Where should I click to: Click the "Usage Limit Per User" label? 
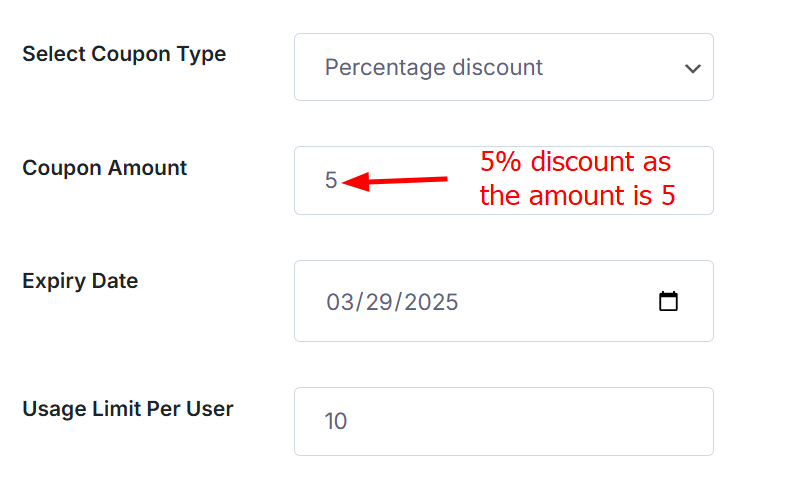[128, 408]
